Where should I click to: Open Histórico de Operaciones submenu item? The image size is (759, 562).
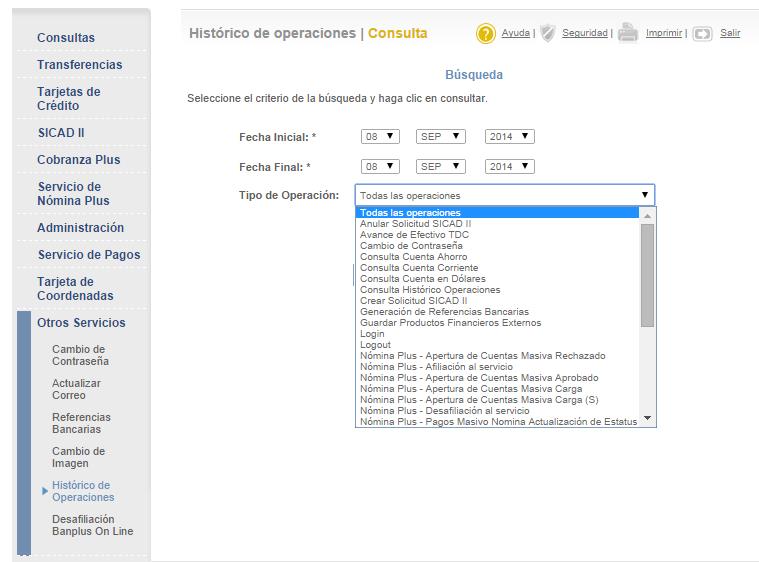coord(83,491)
